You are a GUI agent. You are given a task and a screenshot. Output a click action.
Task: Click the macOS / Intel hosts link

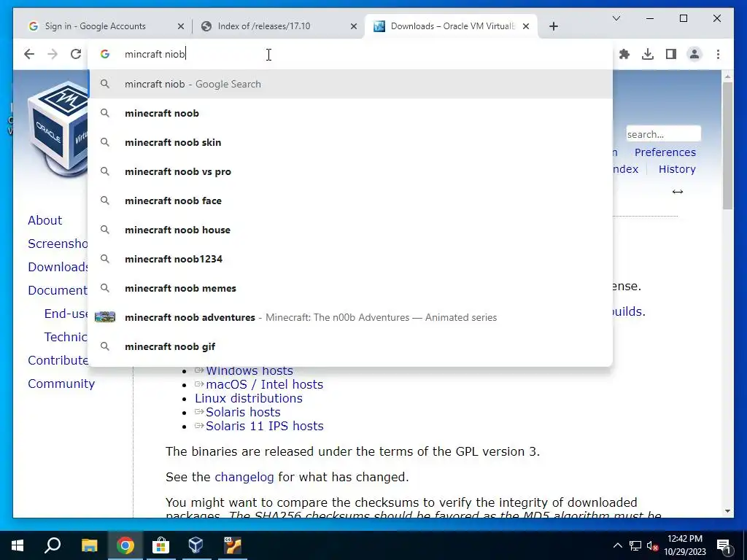(264, 384)
